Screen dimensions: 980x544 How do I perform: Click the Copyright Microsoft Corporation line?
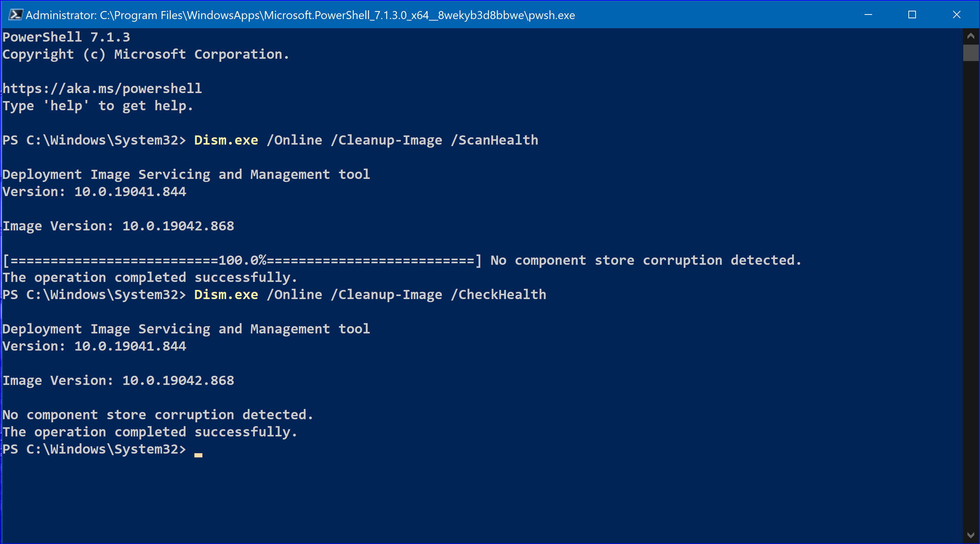[x=146, y=54]
